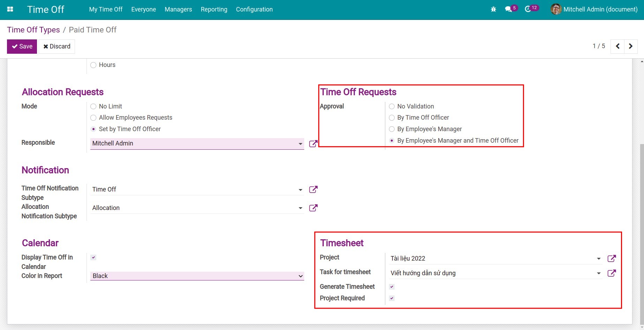Open the activities clock icon showing 12
The width and height of the screenshot is (644, 330).
click(529, 8)
